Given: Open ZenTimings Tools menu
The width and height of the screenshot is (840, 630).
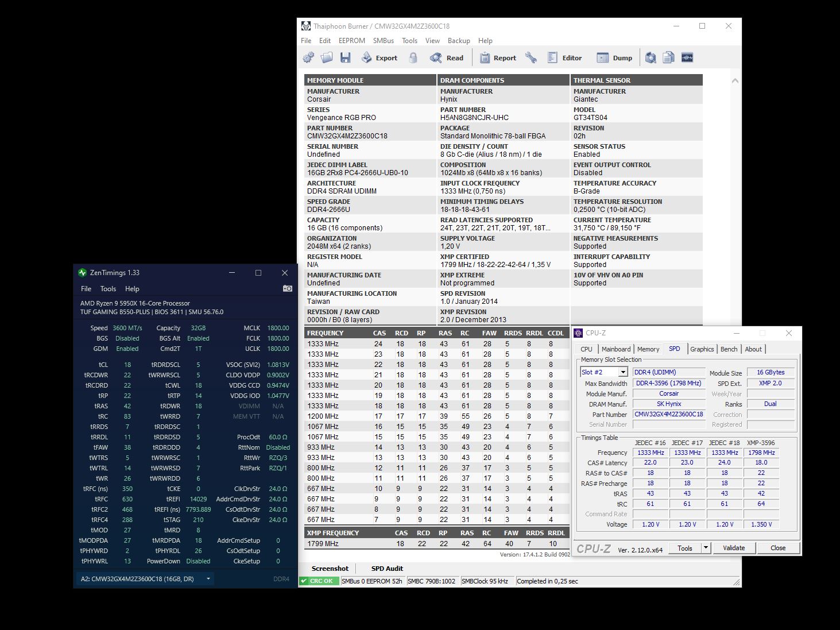Looking at the screenshot, I should [108, 289].
